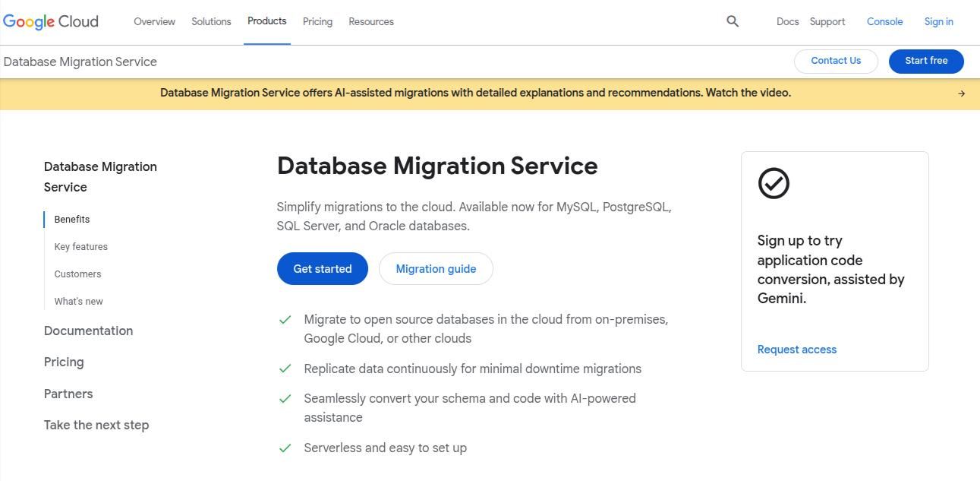Click 'Seamlessly convert your schema and code' text
This screenshot has height=481, width=980.
point(470,408)
